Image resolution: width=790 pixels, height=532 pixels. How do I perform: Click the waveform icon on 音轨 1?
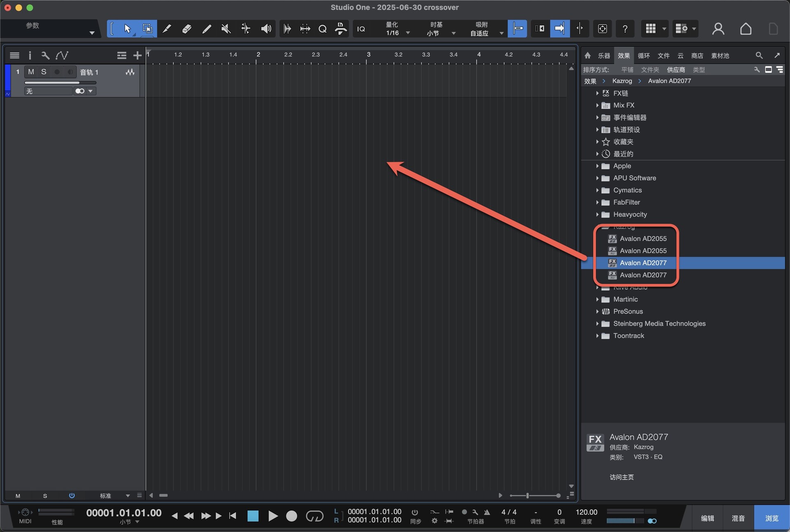click(x=130, y=72)
